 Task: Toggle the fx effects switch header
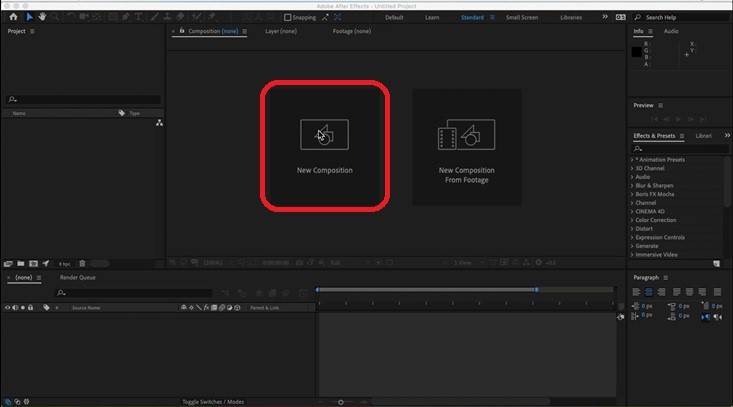[206, 307]
